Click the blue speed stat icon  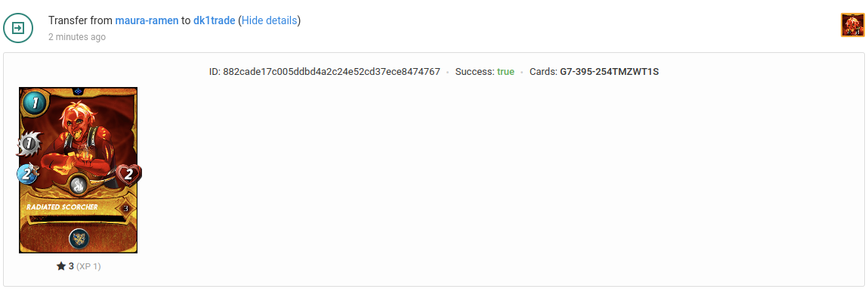pyautogui.click(x=27, y=174)
